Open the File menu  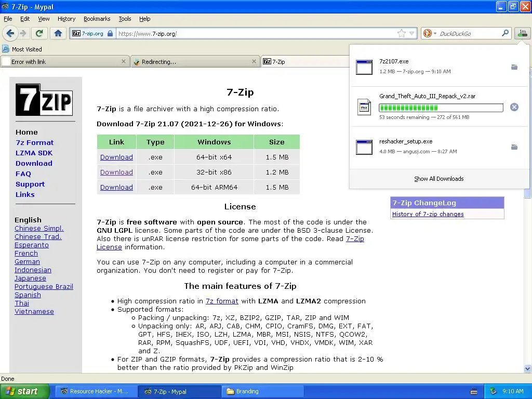coord(8,19)
